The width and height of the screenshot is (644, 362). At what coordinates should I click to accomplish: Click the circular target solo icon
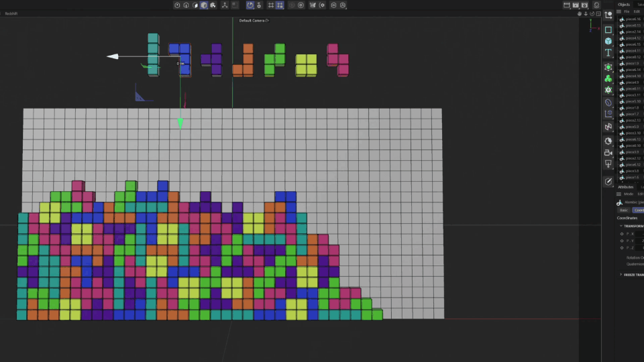pyautogui.click(x=301, y=5)
